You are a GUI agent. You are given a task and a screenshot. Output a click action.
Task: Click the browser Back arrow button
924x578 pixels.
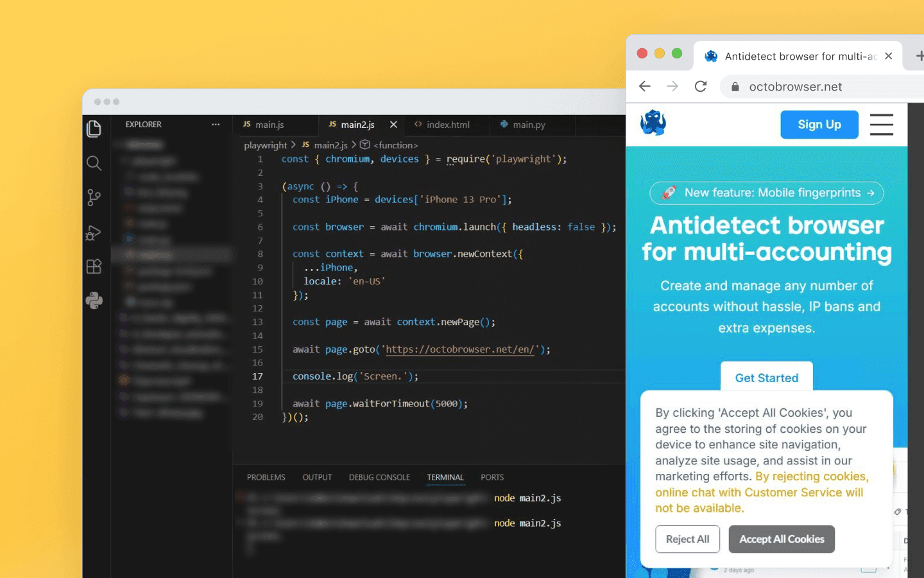pos(645,86)
